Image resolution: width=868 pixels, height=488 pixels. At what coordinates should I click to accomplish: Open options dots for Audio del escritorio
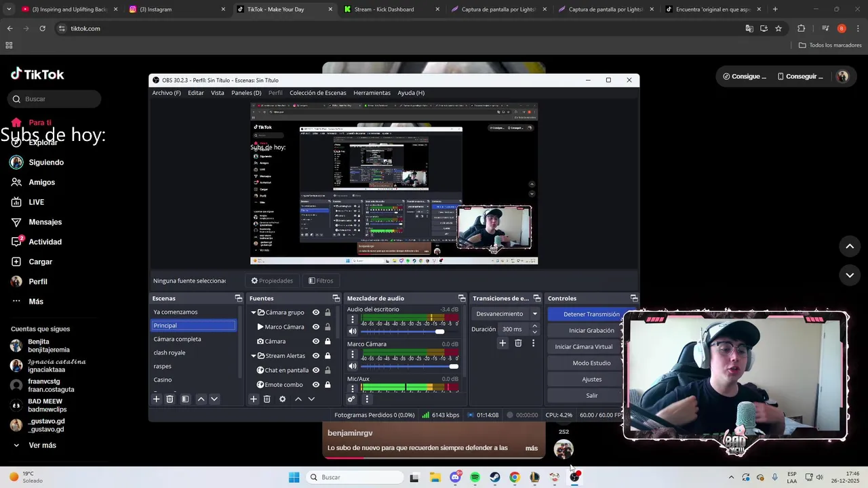click(352, 319)
